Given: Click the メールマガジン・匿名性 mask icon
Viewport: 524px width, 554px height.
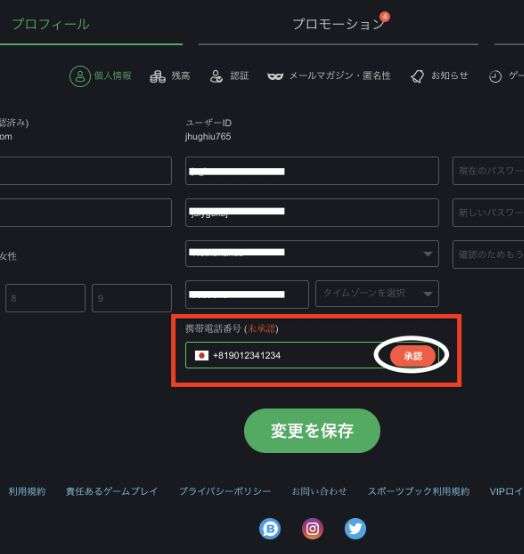Looking at the screenshot, I should click(x=275, y=76).
